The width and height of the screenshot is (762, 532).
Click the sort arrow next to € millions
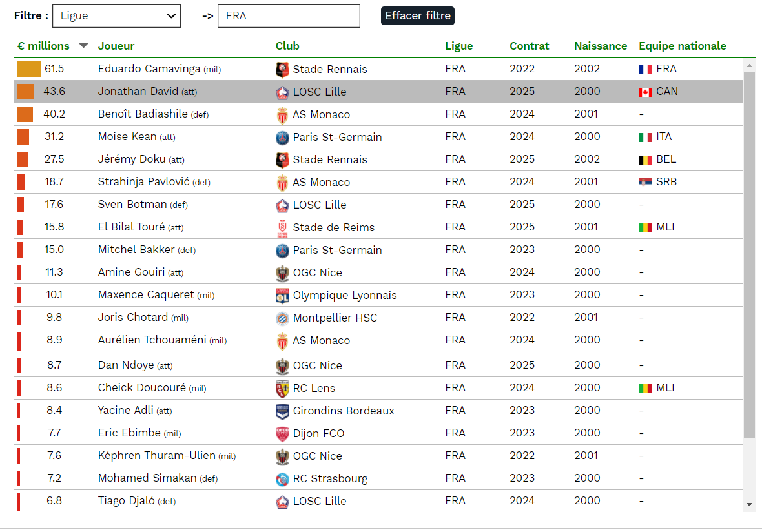(x=83, y=46)
